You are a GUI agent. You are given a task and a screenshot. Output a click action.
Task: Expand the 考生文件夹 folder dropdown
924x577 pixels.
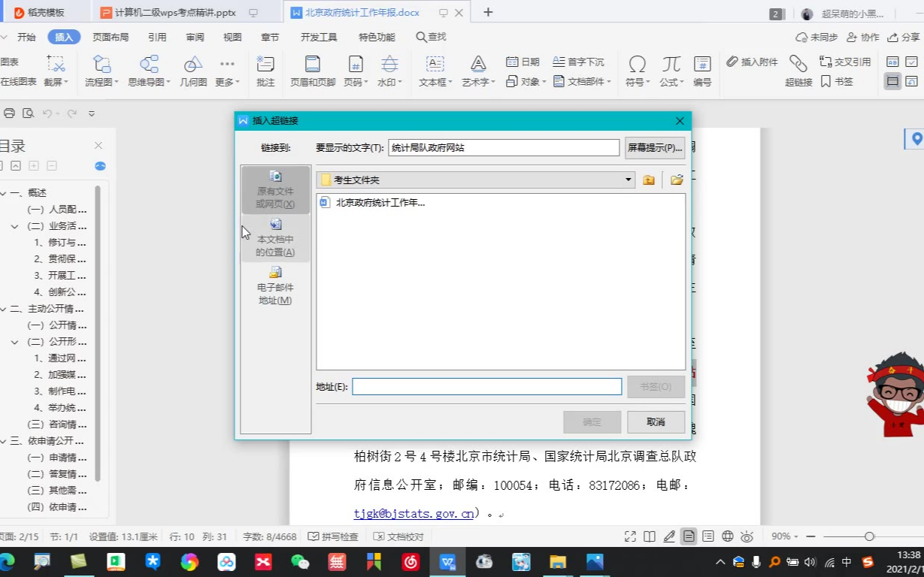pos(629,180)
